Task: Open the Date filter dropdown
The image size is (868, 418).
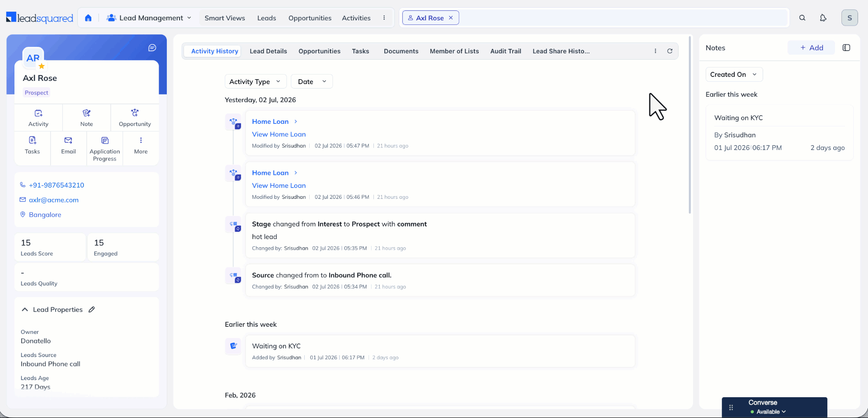Action: (312, 81)
